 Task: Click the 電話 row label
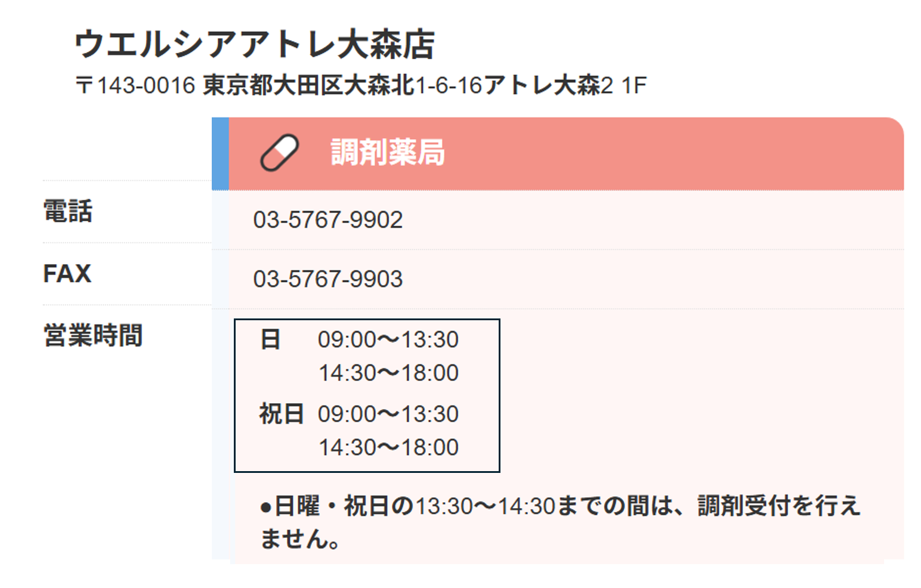pyautogui.click(x=68, y=211)
